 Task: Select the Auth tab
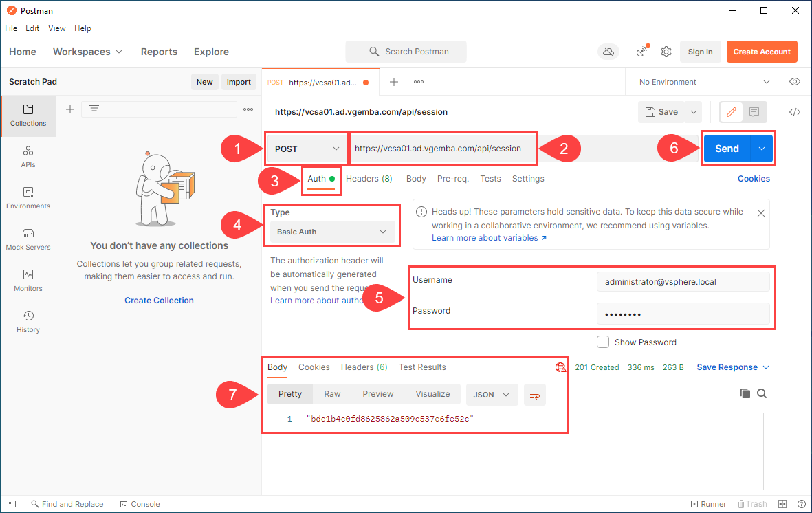tap(321, 179)
